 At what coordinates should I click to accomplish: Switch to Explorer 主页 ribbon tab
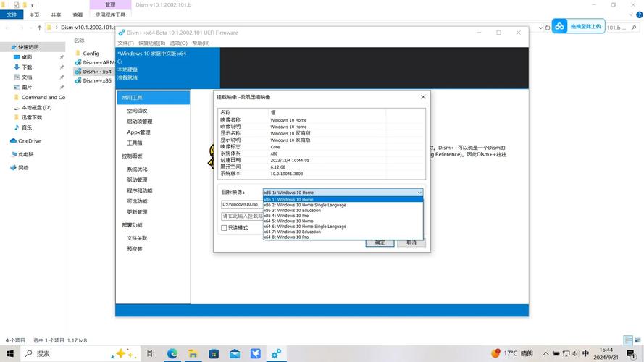[34, 14]
